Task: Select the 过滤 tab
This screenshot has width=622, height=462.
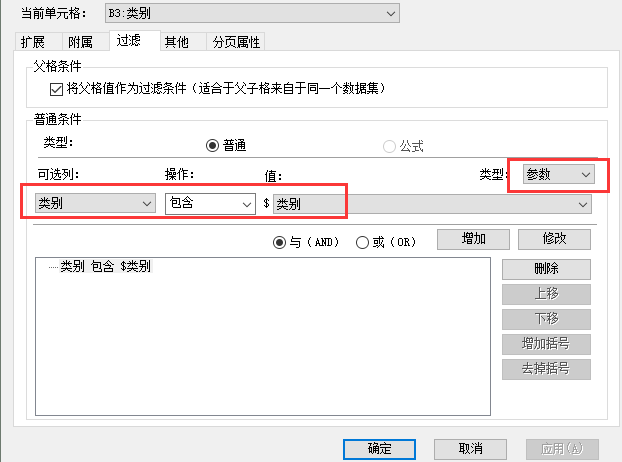Action: tap(134, 40)
